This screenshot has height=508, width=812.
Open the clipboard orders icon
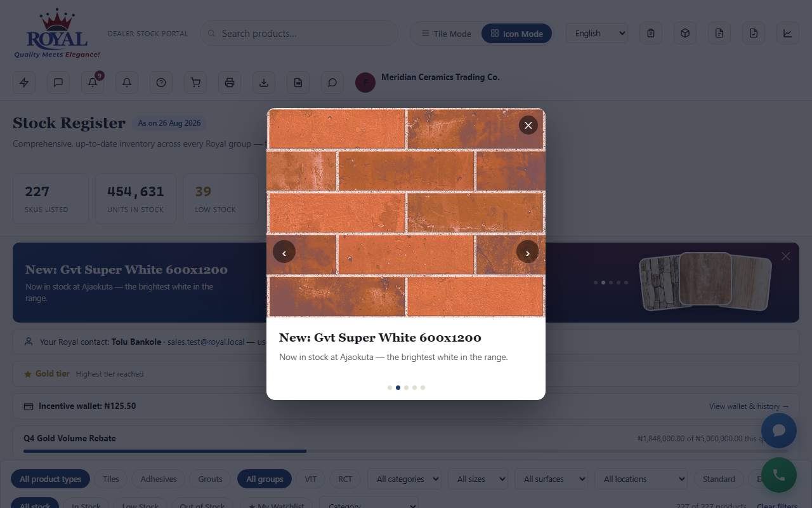point(651,33)
